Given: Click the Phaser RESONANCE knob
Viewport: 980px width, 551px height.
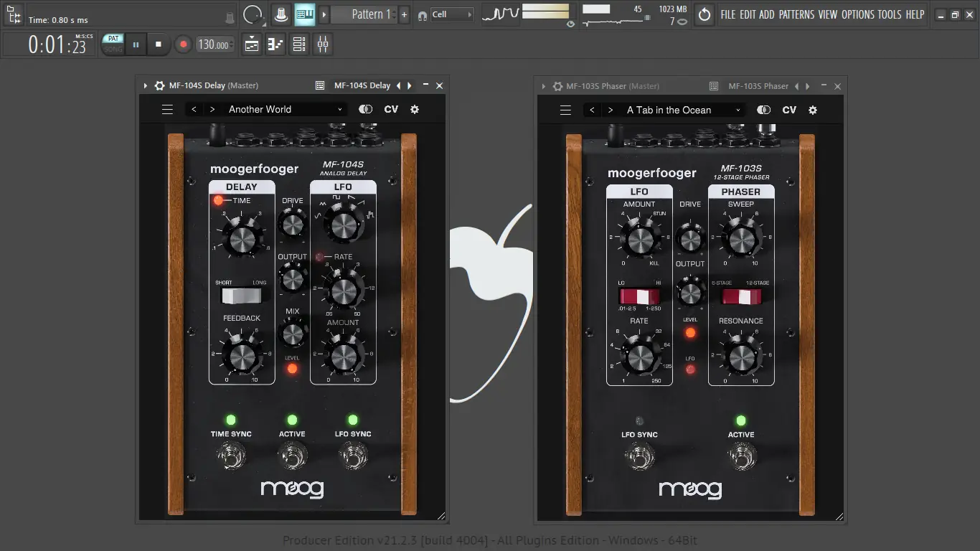Looking at the screenshot, I should pyautogui.click(x=741, y=357).
